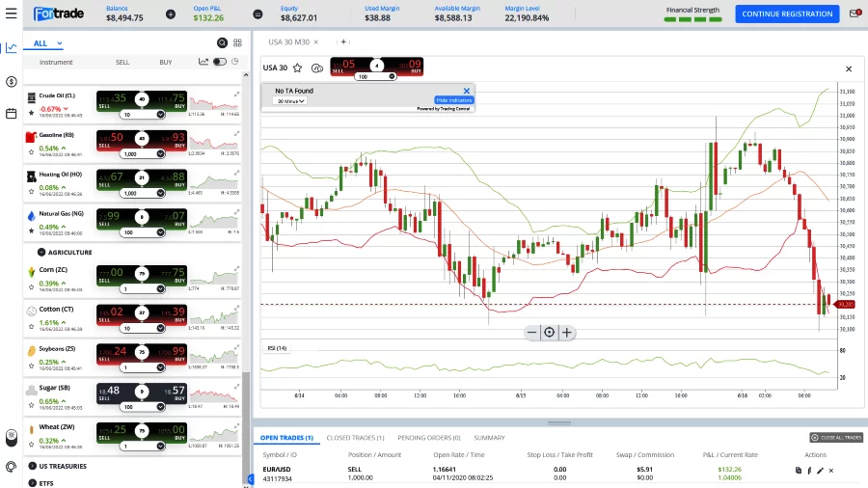The height and width of the screenshot is (488, 868).
Task: Switch to the Closed Trades tab
Action: [355, 438]
